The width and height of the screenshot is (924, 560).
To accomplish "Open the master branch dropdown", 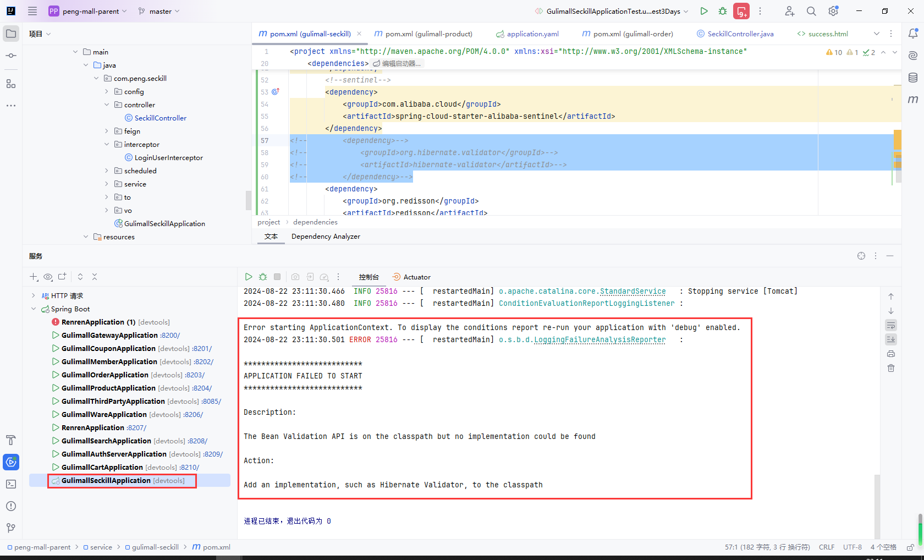I will (x=159, y=11).
